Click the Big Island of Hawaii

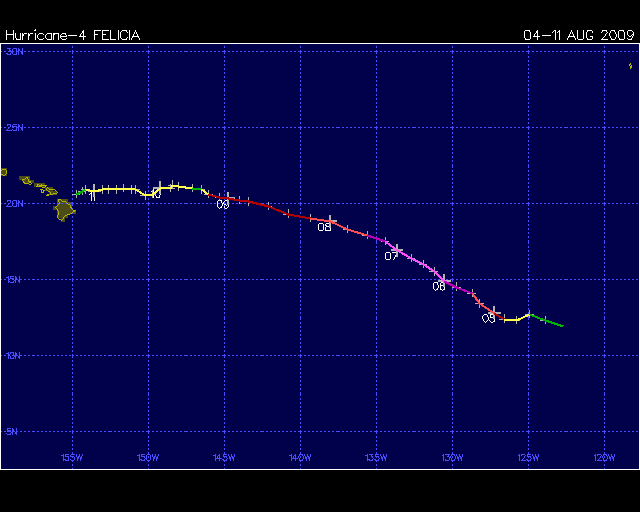[x=64, y=209]
